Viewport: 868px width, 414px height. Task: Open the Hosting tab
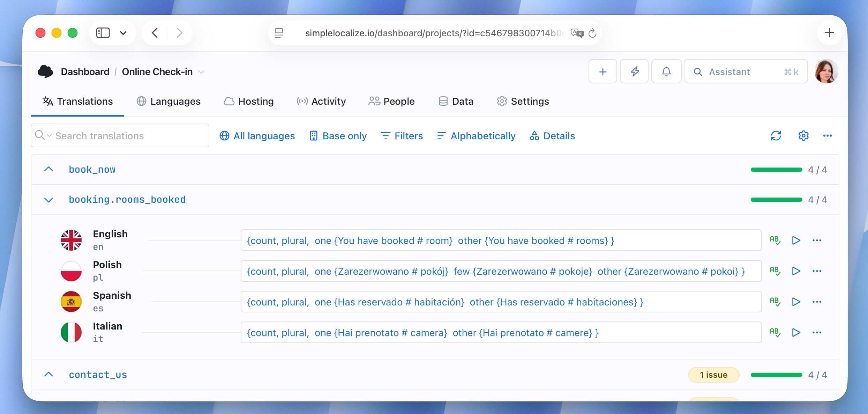[249, 101]
